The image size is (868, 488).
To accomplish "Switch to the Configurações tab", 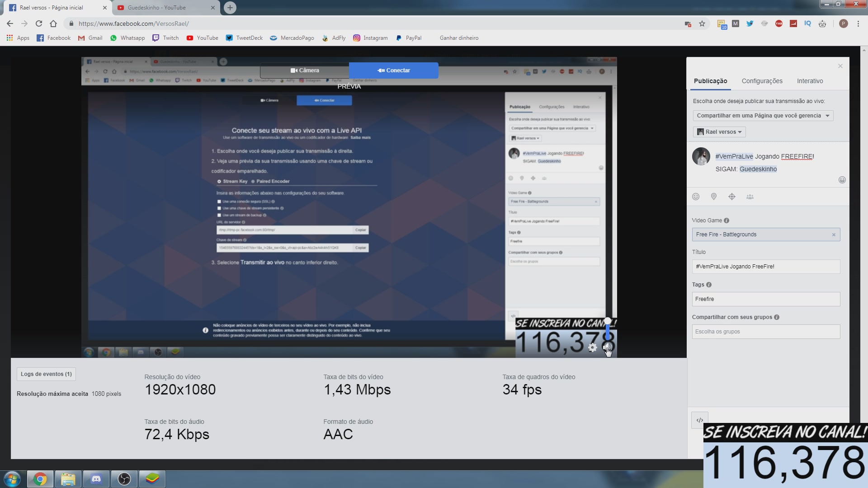I will coord(762,81).
